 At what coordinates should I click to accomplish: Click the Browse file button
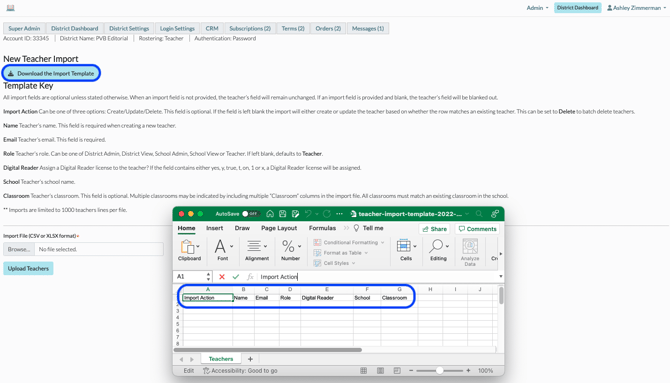click(19, 249)
